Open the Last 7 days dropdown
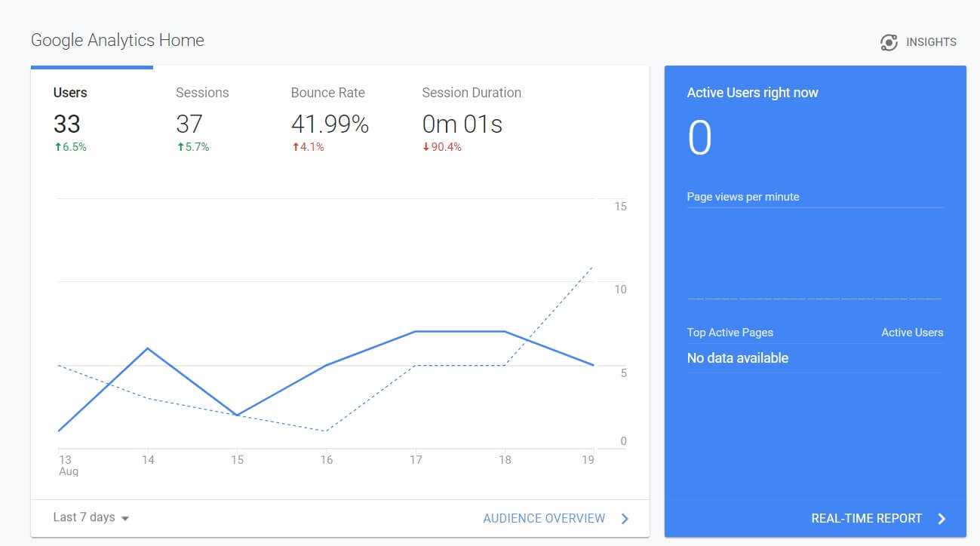 (x=91, y=517)
